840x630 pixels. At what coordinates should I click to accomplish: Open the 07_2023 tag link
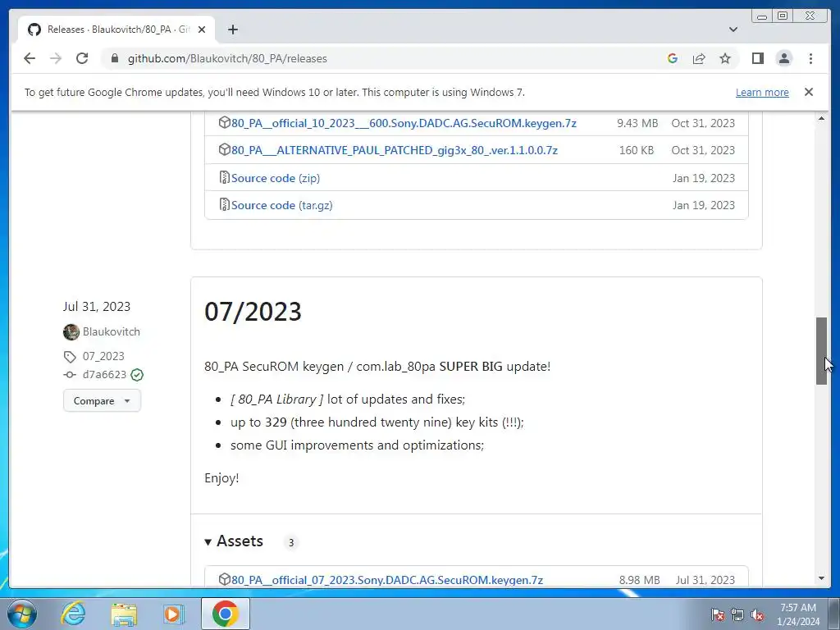pyautogui.click(x=103, y=356)
